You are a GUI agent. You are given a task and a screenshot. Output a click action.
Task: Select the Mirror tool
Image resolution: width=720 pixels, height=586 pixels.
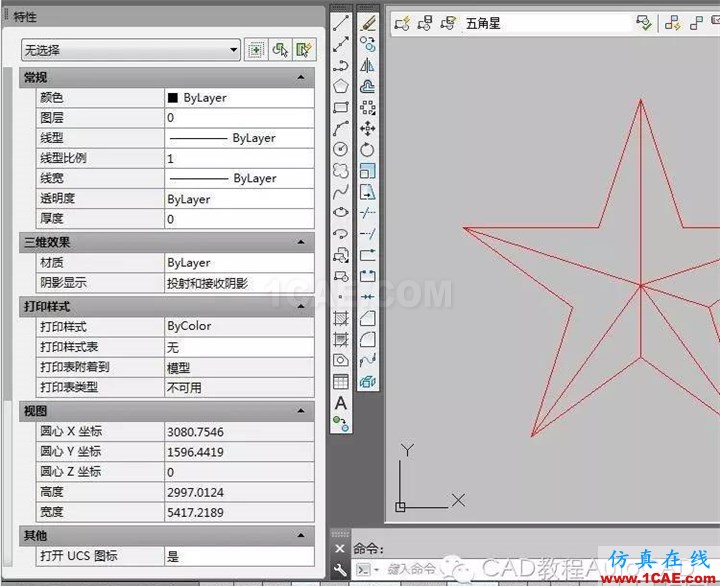click(x=368, y=65)
